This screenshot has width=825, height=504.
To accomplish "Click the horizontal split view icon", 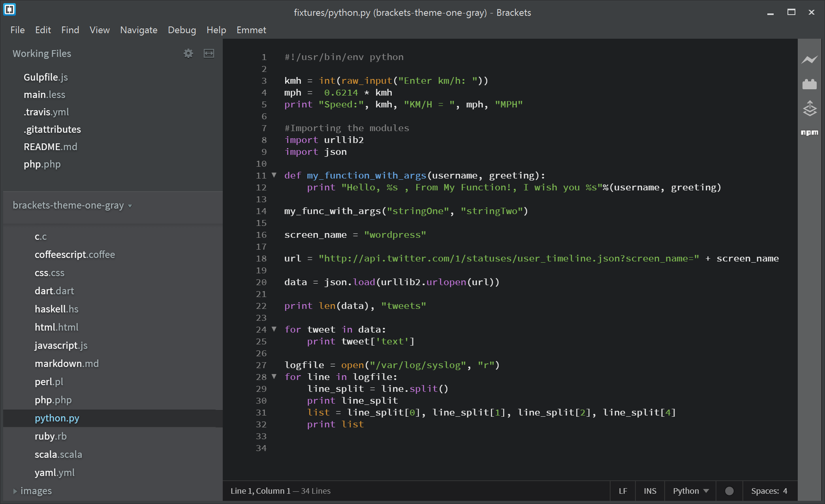I will [209, 53].
